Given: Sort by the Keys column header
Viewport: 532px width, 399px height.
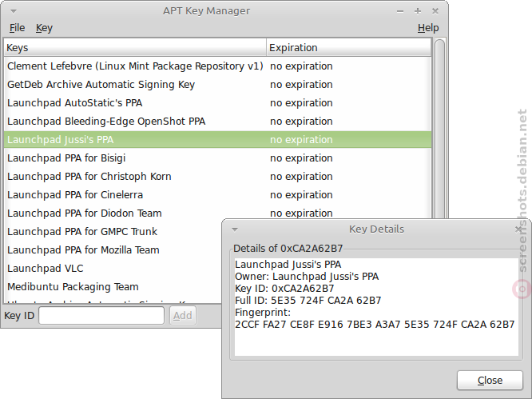Looking at the screenshot, I should click(x=135, y=47).
